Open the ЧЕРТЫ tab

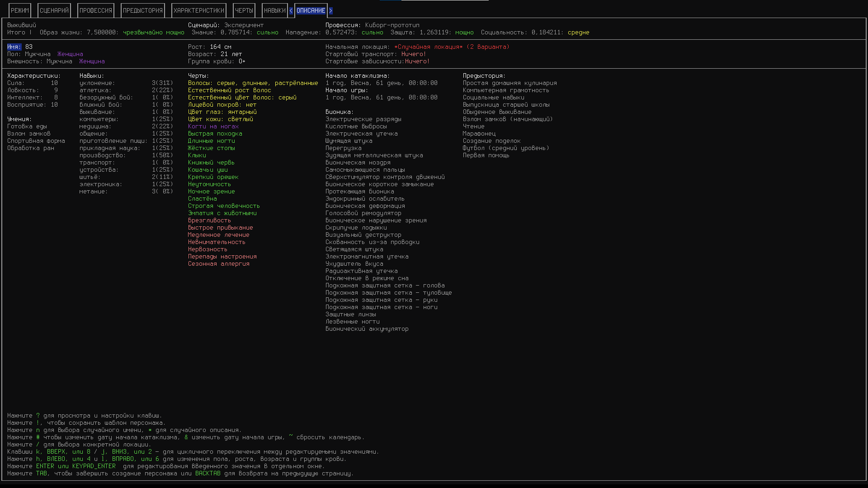[x=244, y=10]
